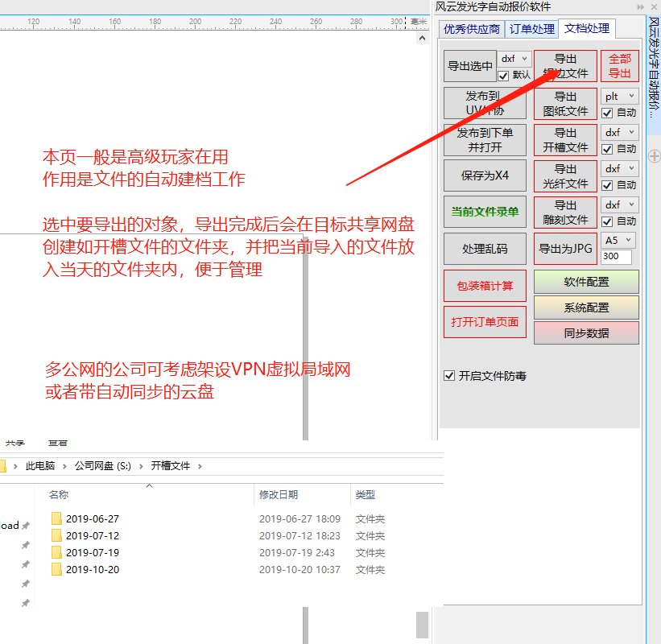The width and height of the screenshot is (661, 644).
Task: Open 系统配置 system configuration
Action: click(x=586, y=307)
